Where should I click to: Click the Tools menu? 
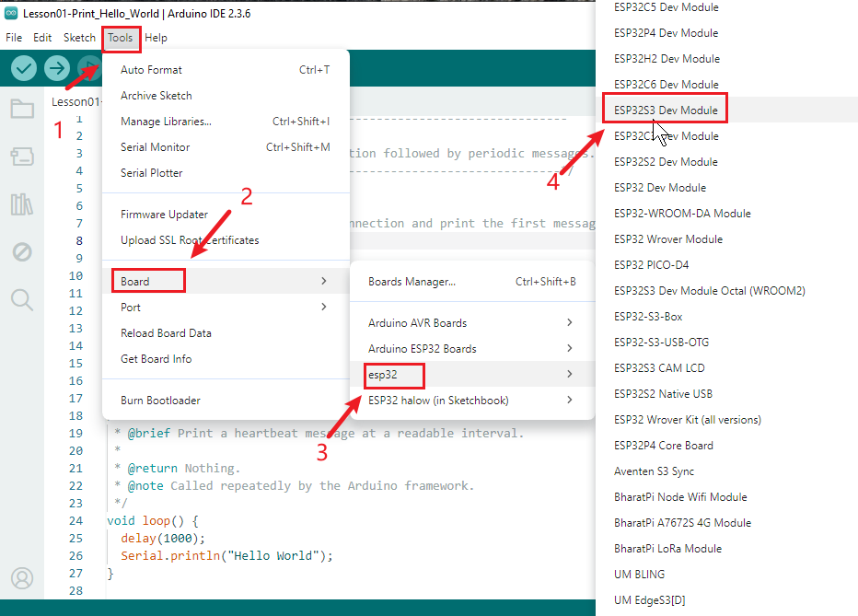(x=121, y=37)
